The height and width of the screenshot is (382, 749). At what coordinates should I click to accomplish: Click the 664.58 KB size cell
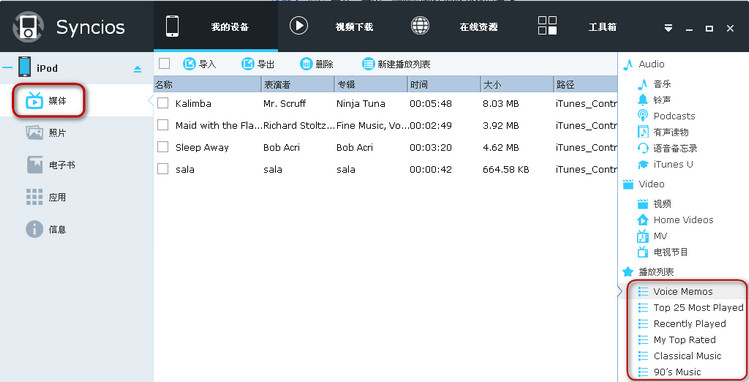click(506, 170)
